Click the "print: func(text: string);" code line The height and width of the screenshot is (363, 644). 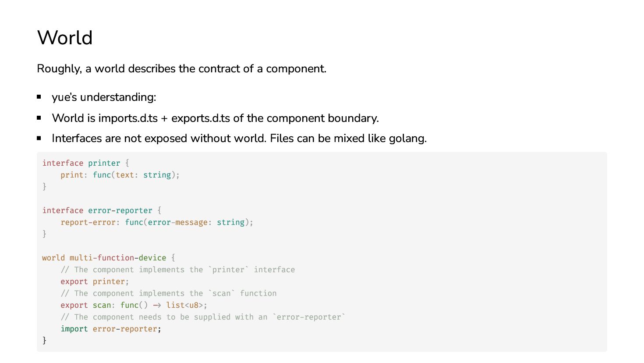coord(120,175)
